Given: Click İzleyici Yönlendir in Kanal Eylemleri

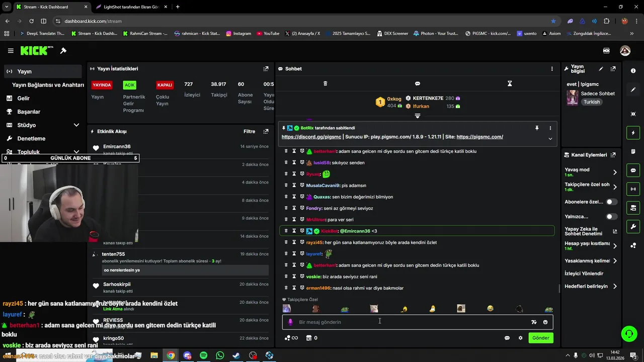Looking at the screenshot, I should click(584, 274).
